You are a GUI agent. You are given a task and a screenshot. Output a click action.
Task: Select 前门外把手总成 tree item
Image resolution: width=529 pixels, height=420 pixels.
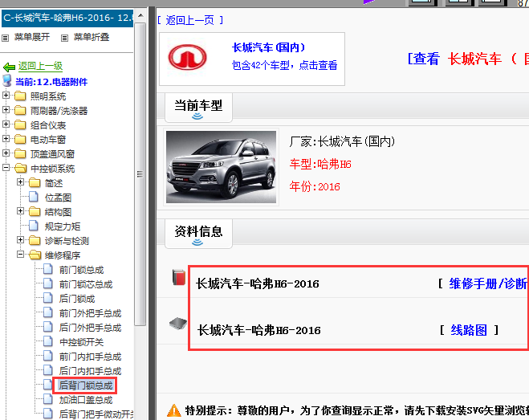pyautogui.click(x=91, y=313)
